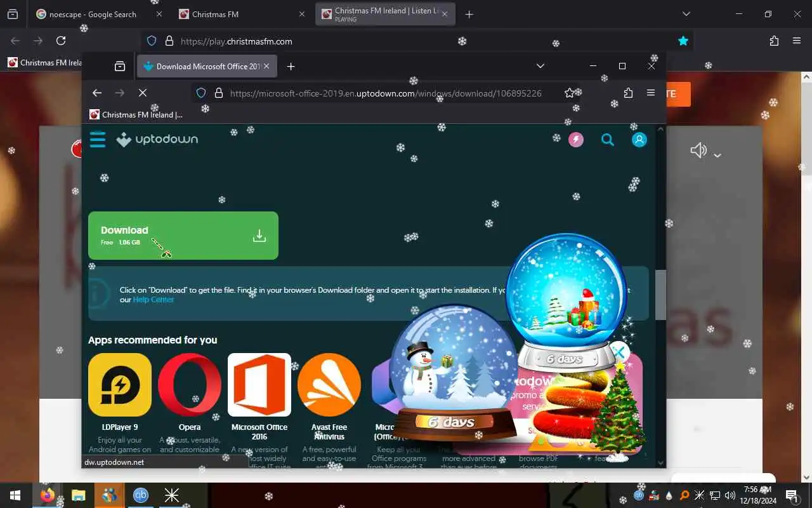Open the network tray icon
Viewport: 812px width, 508px height.
point(715,495)
